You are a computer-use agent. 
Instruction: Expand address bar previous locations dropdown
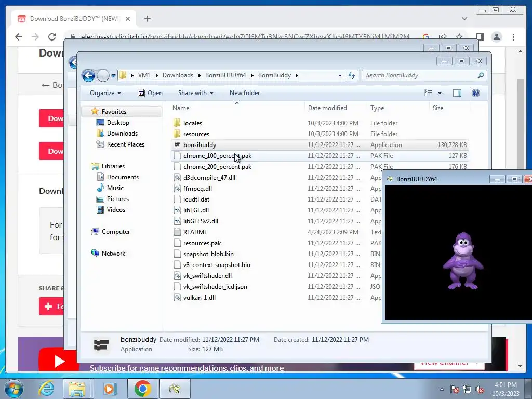click(x=340, y=75)
